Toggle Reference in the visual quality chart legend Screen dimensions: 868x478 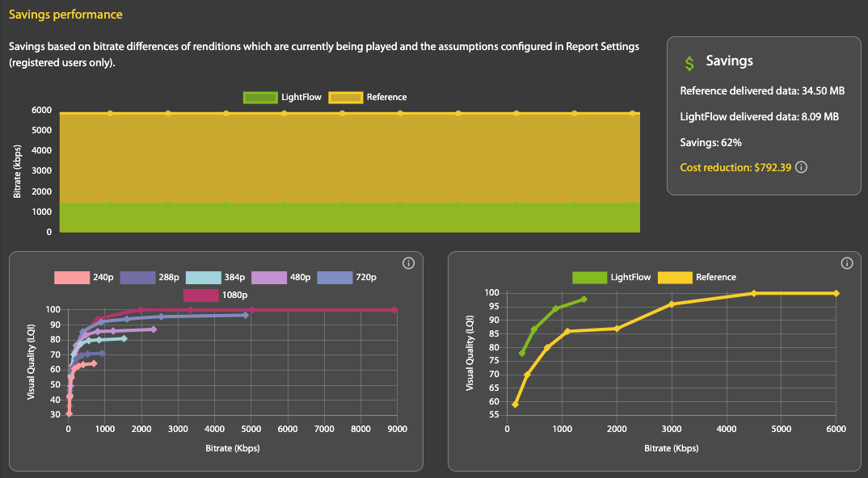(697, 278)
